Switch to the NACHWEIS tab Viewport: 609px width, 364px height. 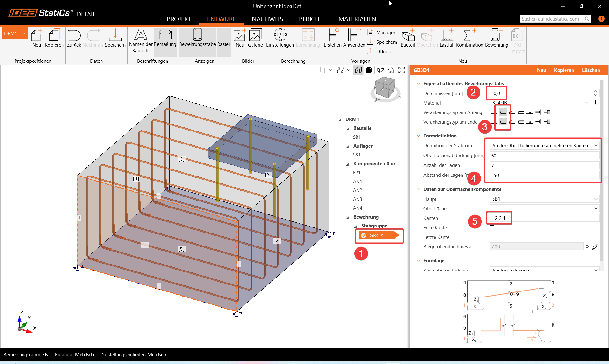pos(267,19)
